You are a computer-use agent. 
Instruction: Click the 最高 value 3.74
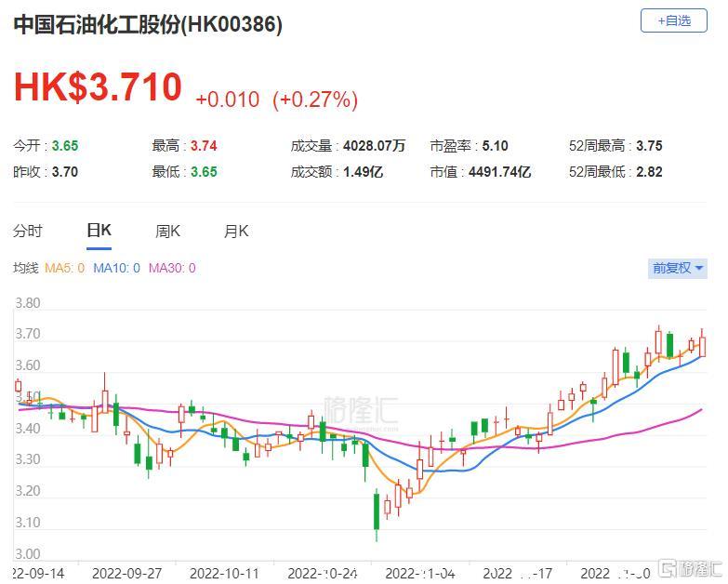(204, 146)
